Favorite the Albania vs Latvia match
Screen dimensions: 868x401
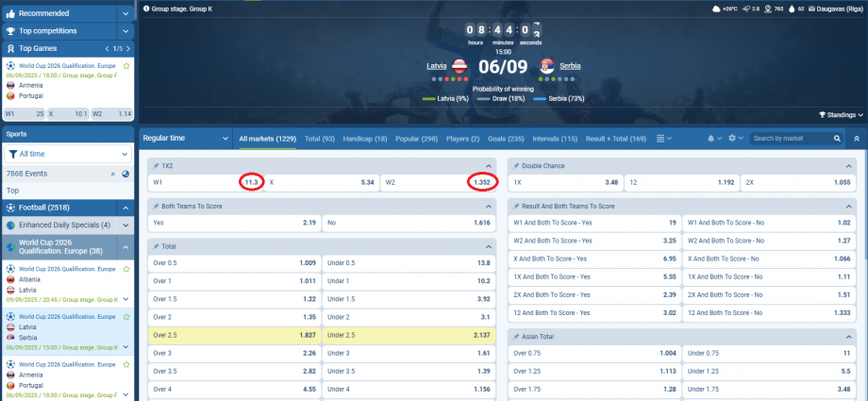point(126,269)
